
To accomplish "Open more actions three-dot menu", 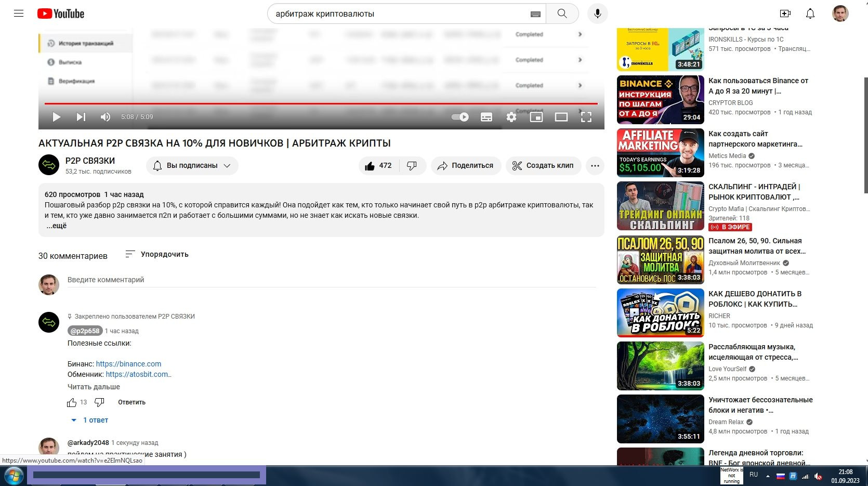I will click(595, 165).
